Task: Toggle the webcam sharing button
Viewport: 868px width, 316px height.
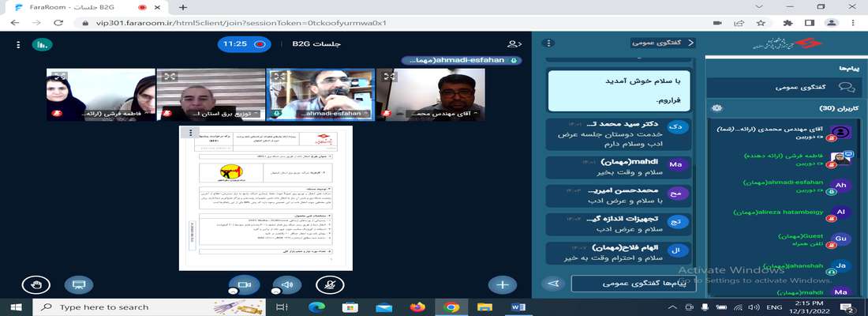Action: [243, 284]
